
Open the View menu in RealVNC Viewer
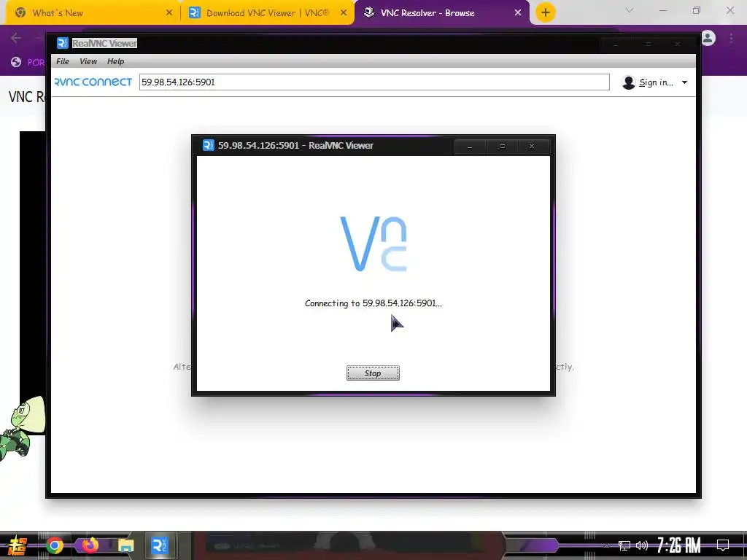pyautogui.click(x=88, y=61)
